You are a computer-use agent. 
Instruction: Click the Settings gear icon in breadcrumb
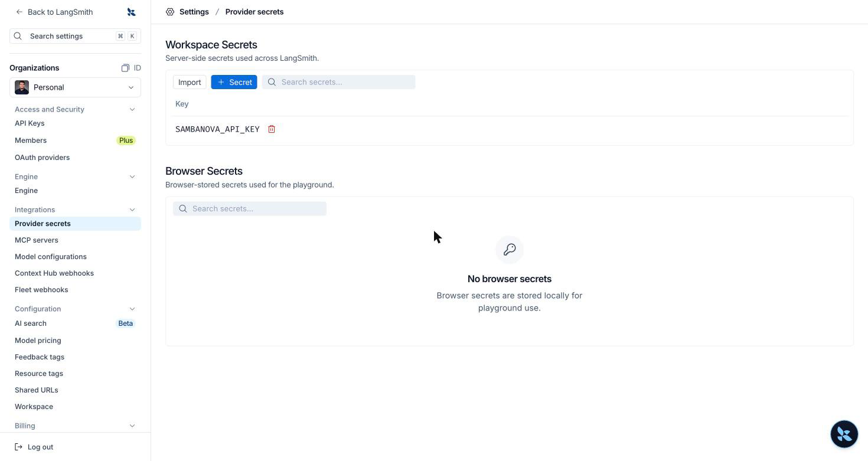click(x=170, y=12)
